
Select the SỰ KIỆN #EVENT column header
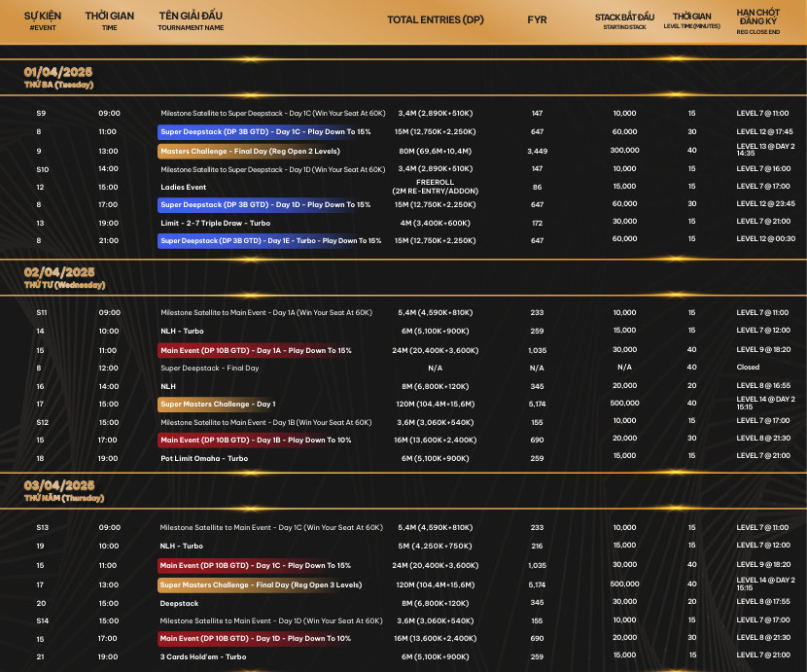tap(42, 20)
